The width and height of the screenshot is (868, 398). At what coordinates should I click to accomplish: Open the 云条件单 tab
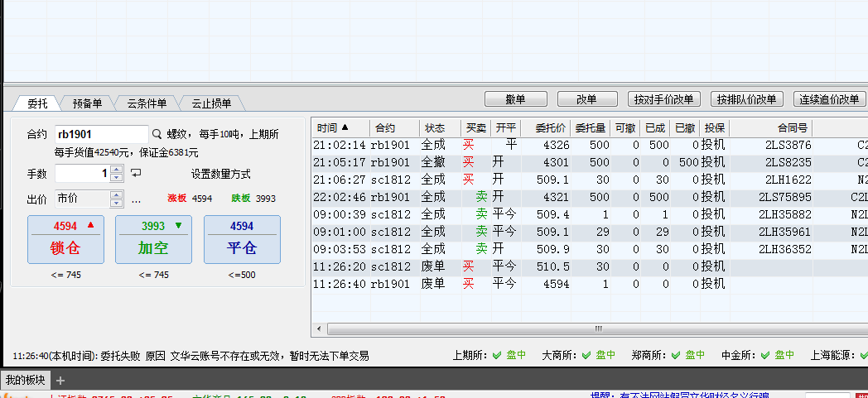(147, 103)
